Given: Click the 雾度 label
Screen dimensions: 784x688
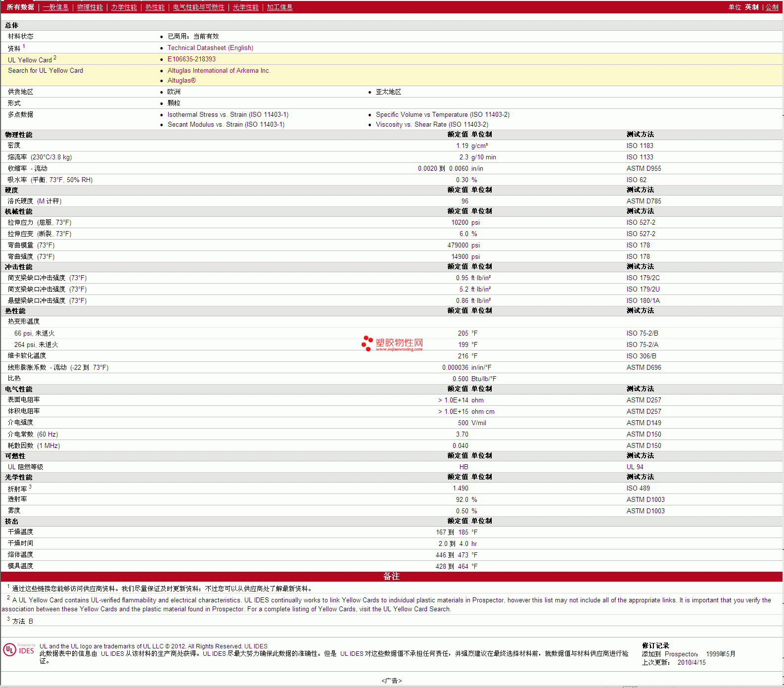Looking at the screenshot, I should pos(14,510).
